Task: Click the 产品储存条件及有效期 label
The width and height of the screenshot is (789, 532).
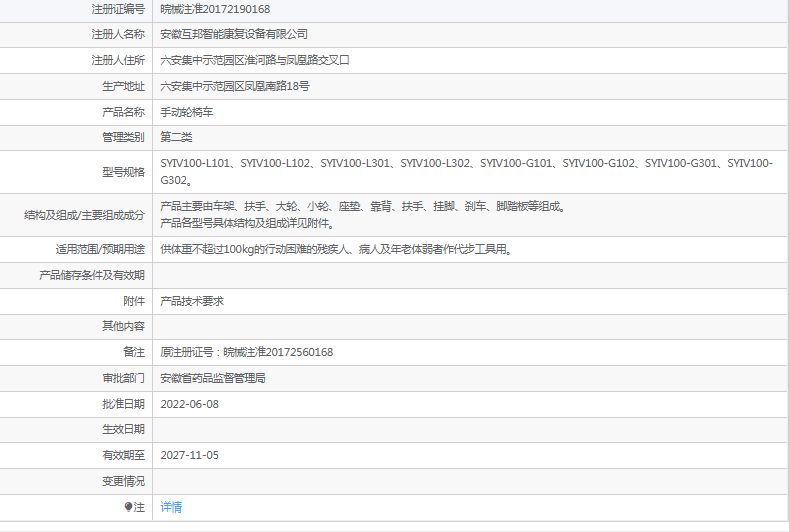Action: (92, 275)
